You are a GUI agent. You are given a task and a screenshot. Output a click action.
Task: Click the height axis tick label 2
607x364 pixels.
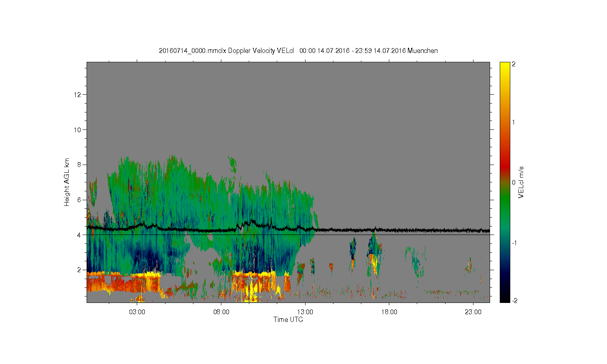point(79,270)
